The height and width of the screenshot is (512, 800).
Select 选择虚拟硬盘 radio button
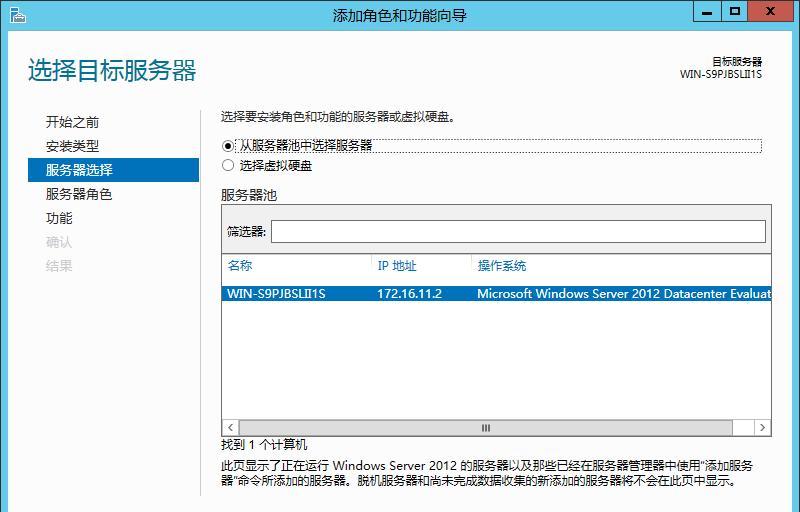tap(228, 165)
